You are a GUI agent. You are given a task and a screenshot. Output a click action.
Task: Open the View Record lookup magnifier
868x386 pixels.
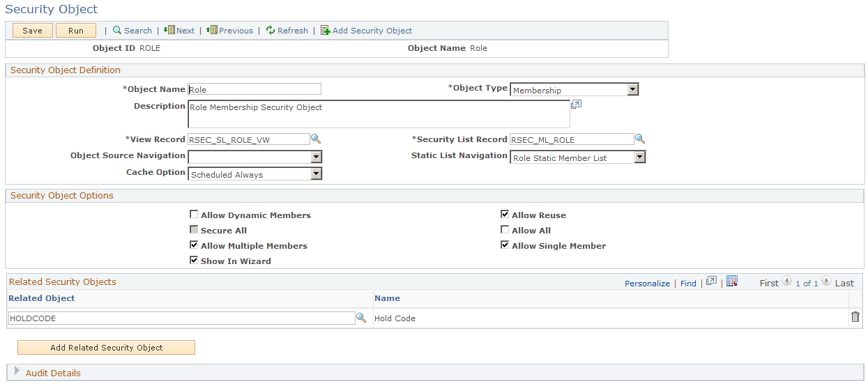click(316, 139)
